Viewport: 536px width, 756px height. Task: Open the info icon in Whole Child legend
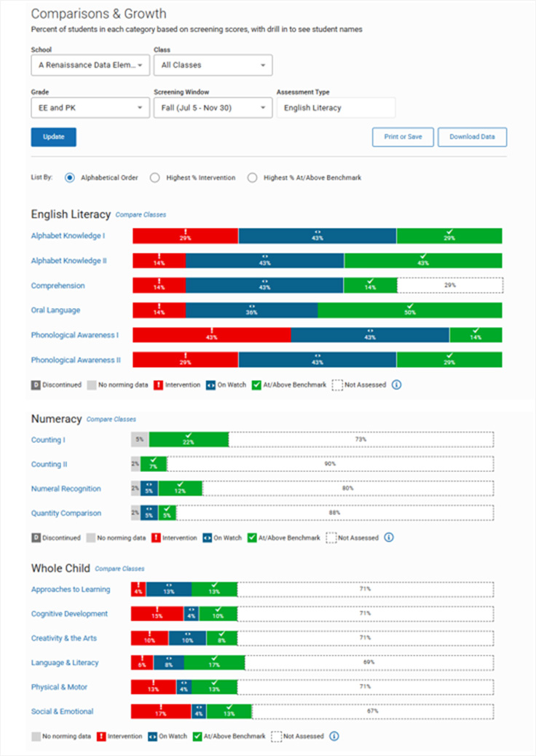point(334,736)
